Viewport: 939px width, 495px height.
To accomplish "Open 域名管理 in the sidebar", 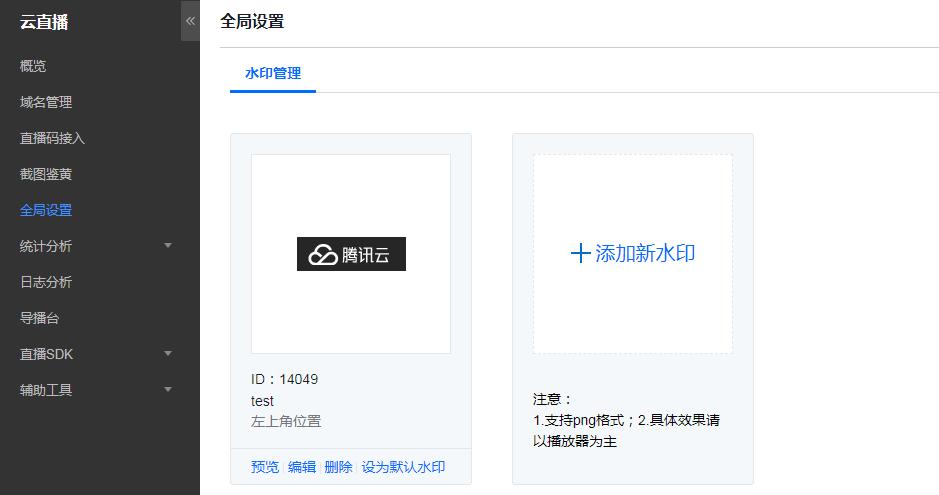I will (46, 102).
